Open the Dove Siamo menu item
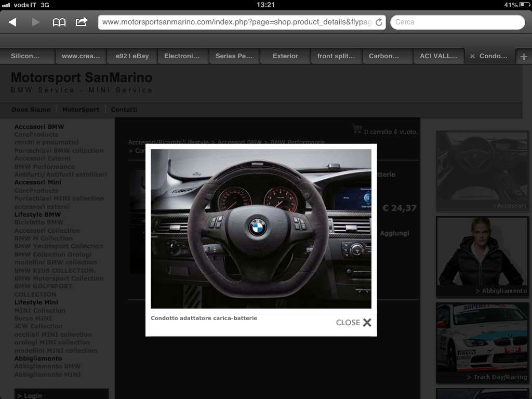 [31, 110]
